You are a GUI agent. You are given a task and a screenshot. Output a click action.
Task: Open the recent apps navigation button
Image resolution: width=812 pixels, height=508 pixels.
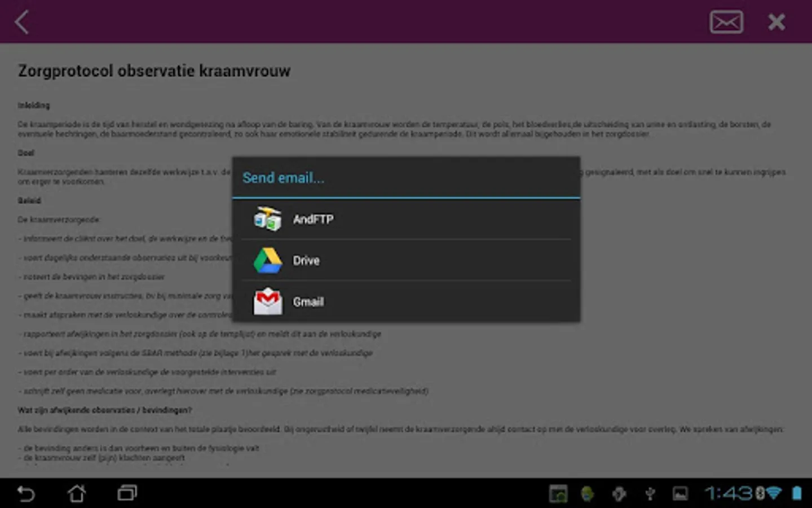(127, 493)
